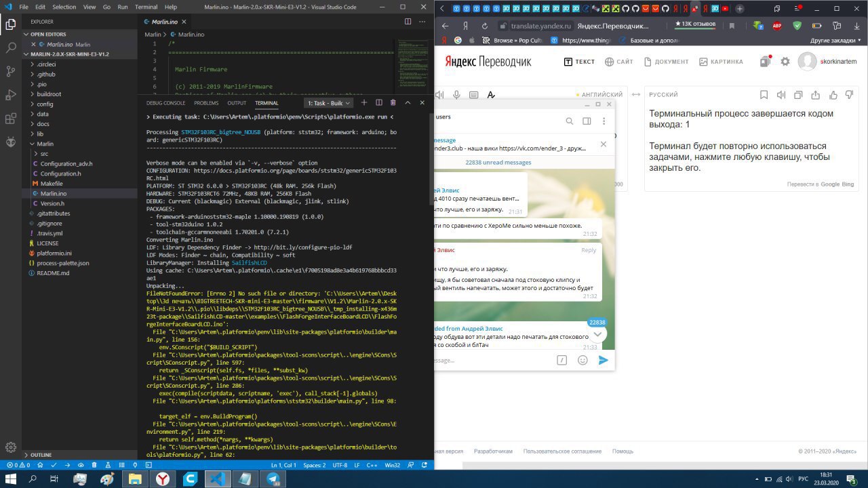Switch to the Problems panel tab
The height and width of the screenshot is (488, 868).
[206, 103]
